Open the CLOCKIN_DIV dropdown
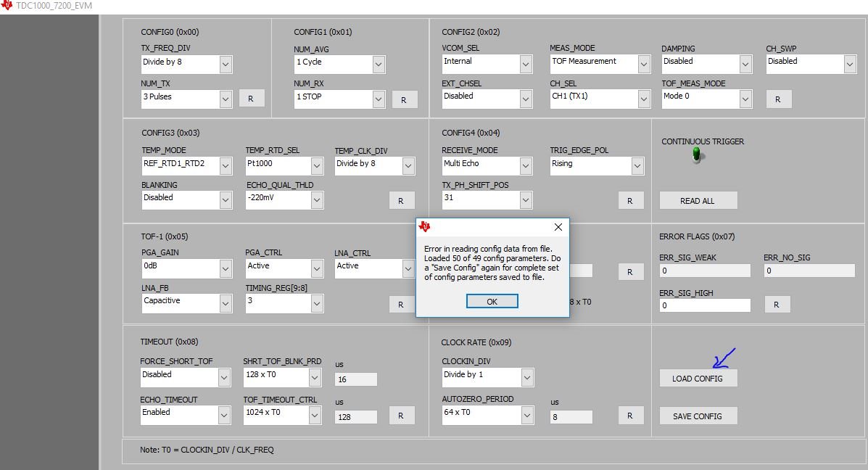868x470 pixels. click(x=526, y=376)
